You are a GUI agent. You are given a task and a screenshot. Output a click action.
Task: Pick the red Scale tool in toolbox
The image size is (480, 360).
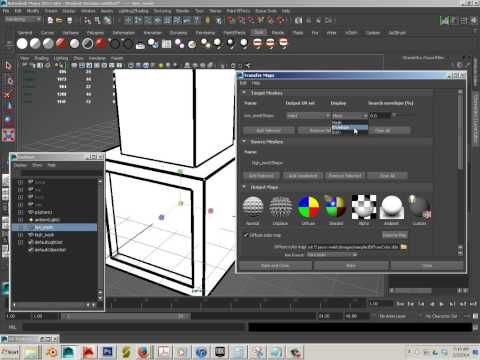click(x=8, y=135)
